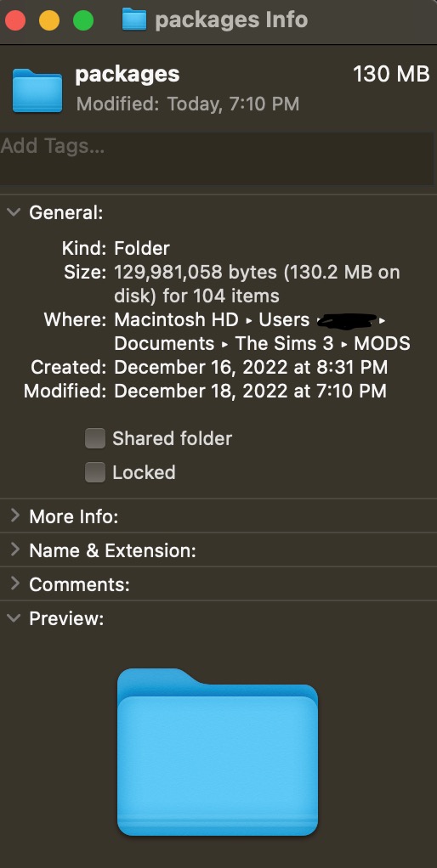Screen dimensions: 437x868
Task: Click the Size value in bytes
Action: pos(257,284)
